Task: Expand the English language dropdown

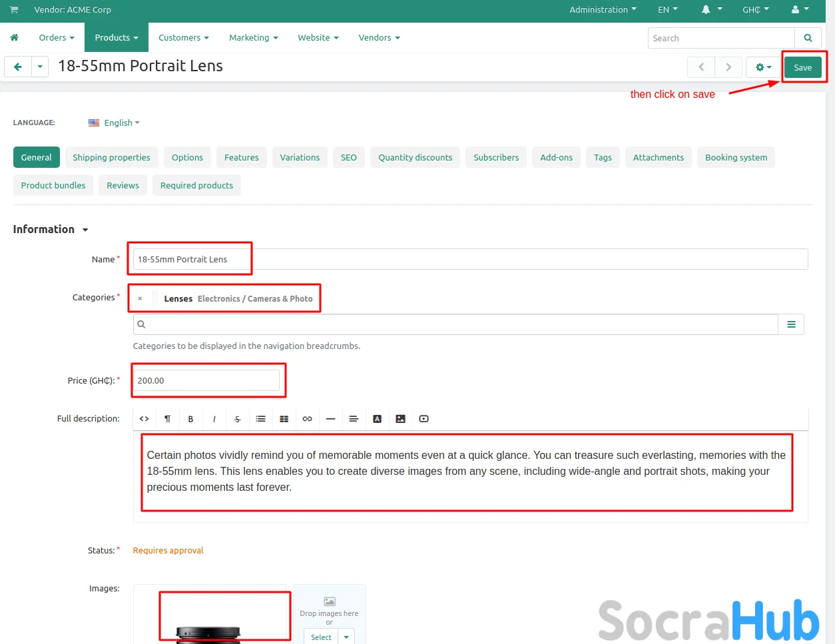Action: click(x=119, y=123)
